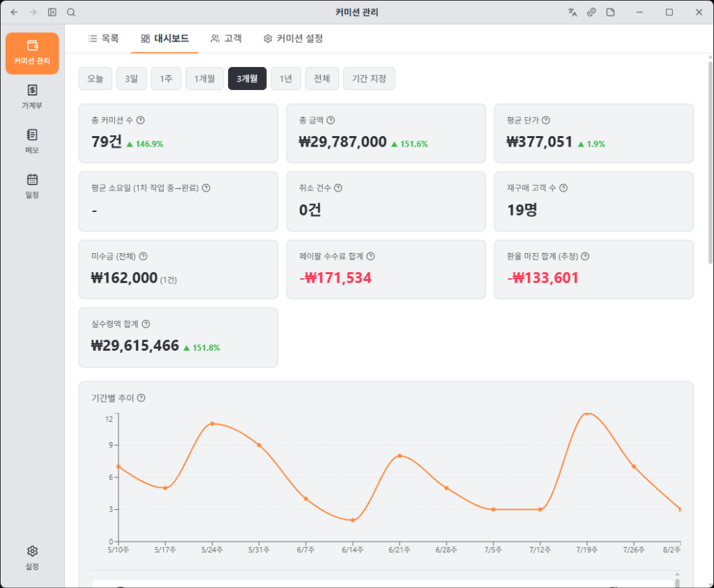714x588 pixels.
Task: Select the 전체 period filter
Action: [322, 79]
